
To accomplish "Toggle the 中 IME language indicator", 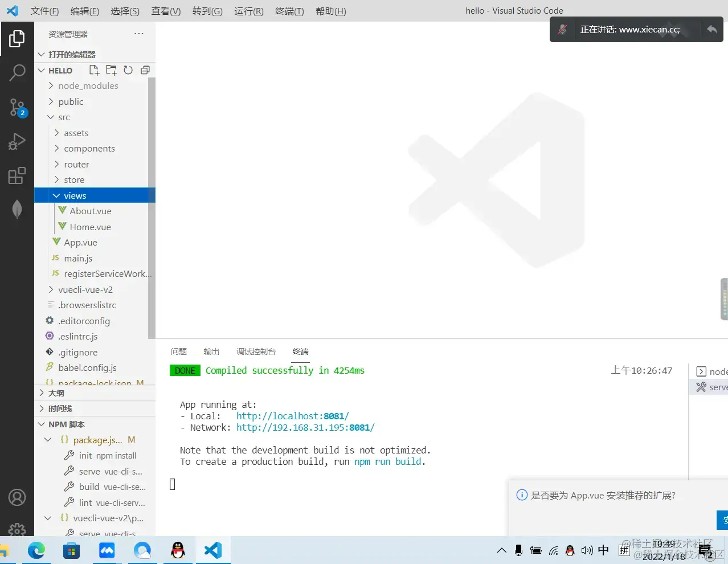I will pos(603,550).
